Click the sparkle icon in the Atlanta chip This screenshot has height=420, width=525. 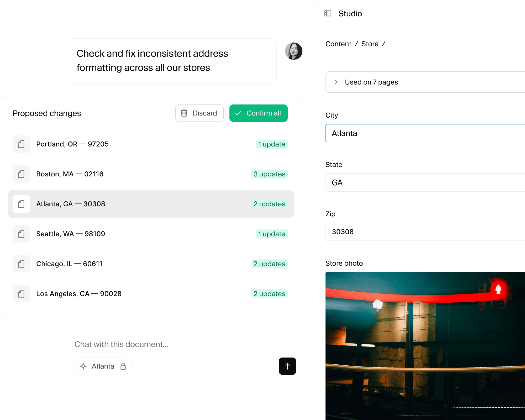[83, 366]
